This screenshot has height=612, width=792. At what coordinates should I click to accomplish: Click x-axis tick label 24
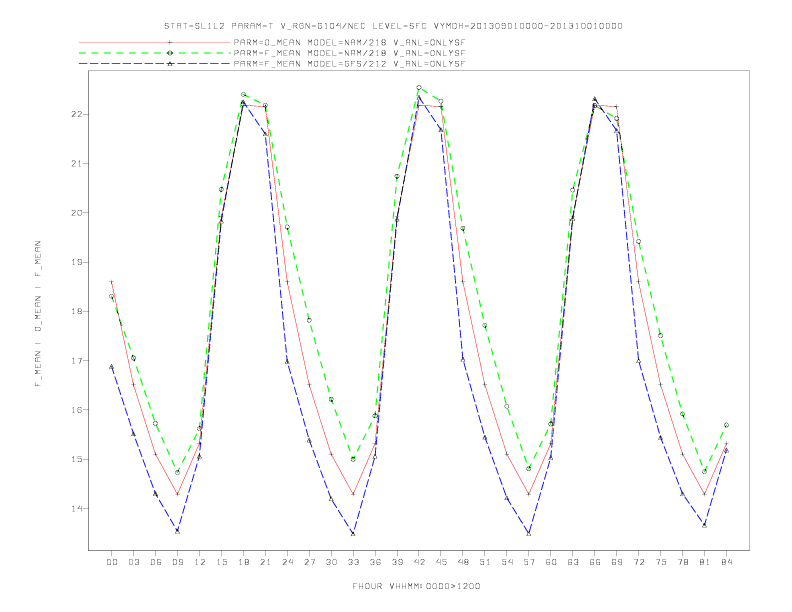[x=287, y=562]
